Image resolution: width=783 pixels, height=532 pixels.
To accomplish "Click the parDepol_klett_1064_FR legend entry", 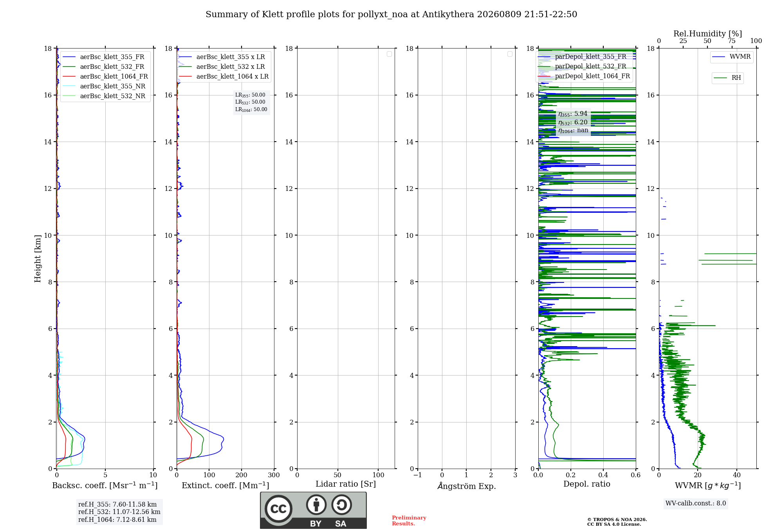I will coord(584,76).
